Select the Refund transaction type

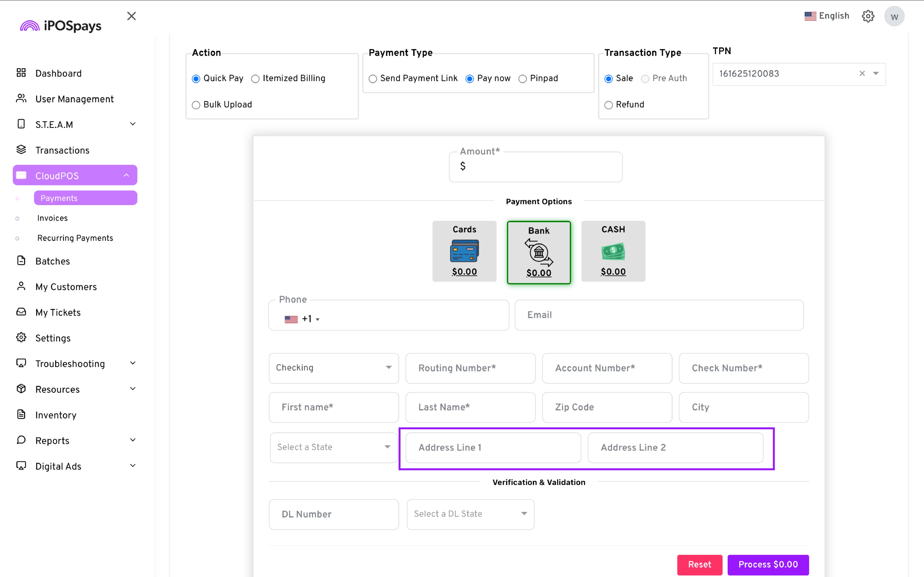click(x=608, y=105)
